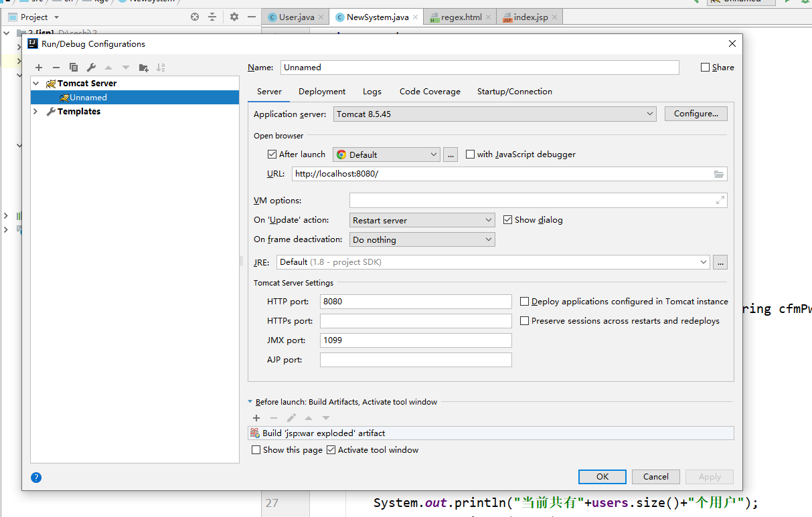This screenshot has height=517, width=812.
Task: Open JRE browse ellipsis button
Action: pos(720,262)
